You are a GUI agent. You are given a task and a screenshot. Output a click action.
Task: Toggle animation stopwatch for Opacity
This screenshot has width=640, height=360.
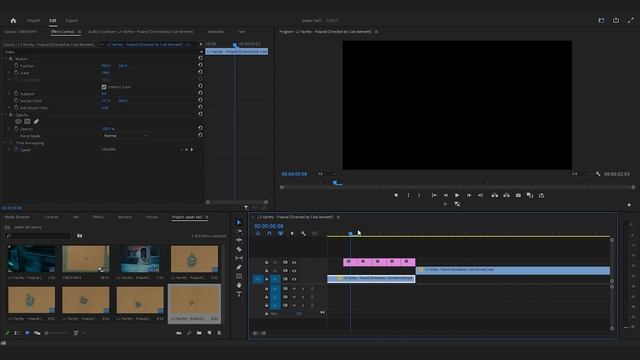pyautogui.click(x=16, y=129)
